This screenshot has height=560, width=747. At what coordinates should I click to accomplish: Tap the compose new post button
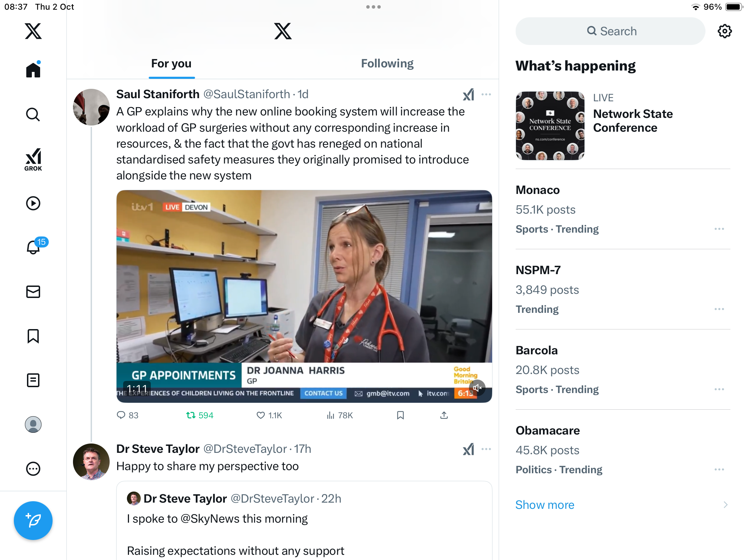tap(33, 521)
